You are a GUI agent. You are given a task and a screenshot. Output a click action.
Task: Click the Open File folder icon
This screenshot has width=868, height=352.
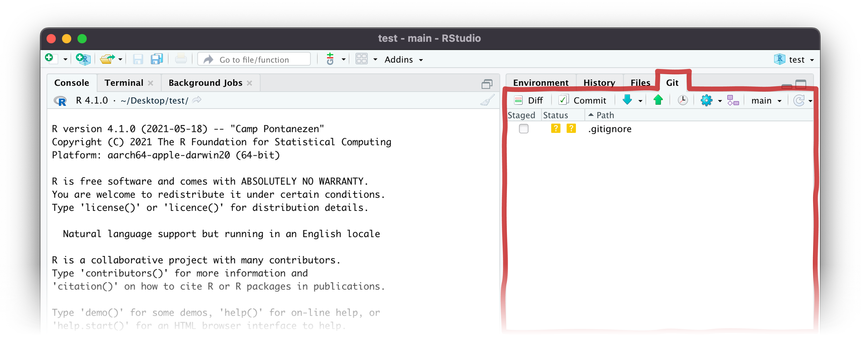[x=108, y=59]
